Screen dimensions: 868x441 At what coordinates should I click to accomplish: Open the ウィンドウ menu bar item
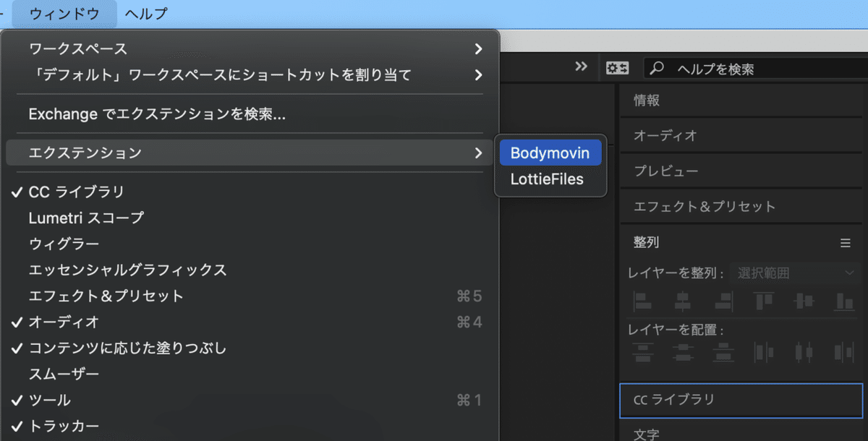coord(64,13)
